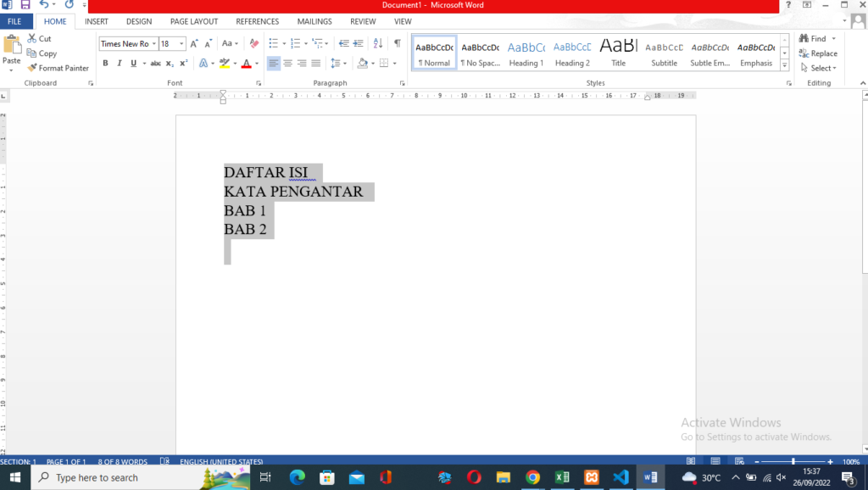
Task: Increase indent of selected paragraphs
Action: click(359, 43)
